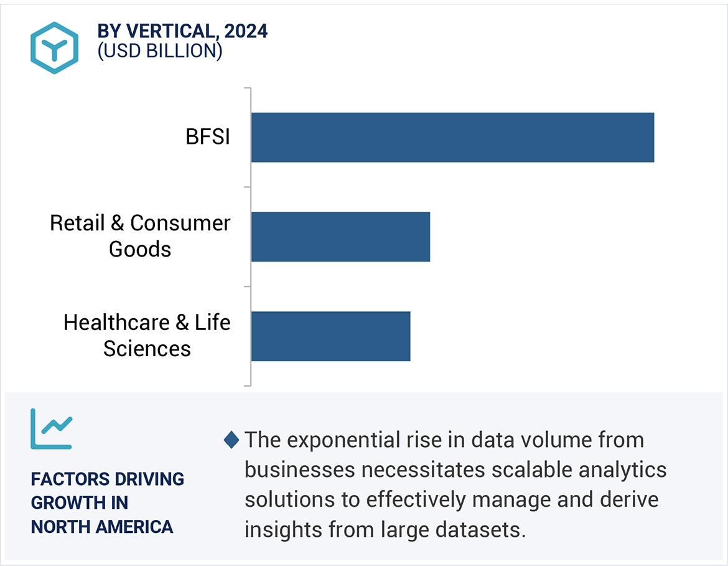Click the axis tick between Retail and Healthcare
The width and height of the screenshot is (728, 566).
point(247,286)
